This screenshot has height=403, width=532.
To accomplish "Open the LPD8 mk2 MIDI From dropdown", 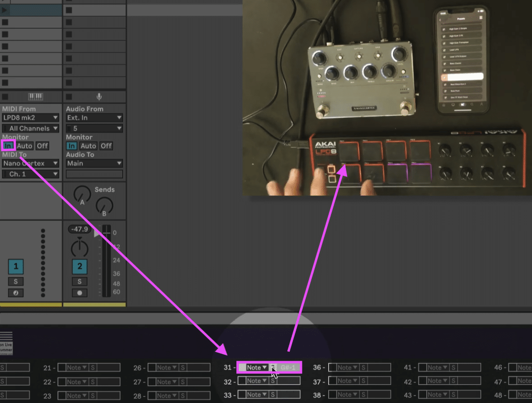I will pyautogui.click(x=31, y=117).
